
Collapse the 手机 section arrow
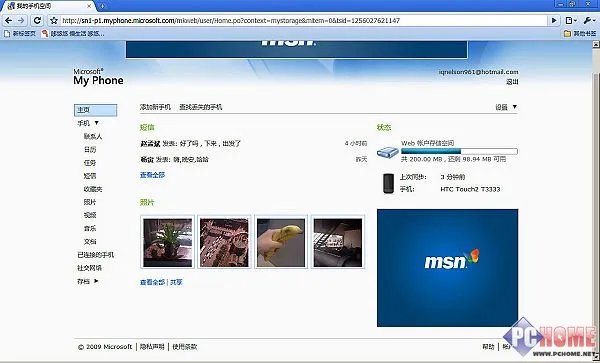click(96, 123)
